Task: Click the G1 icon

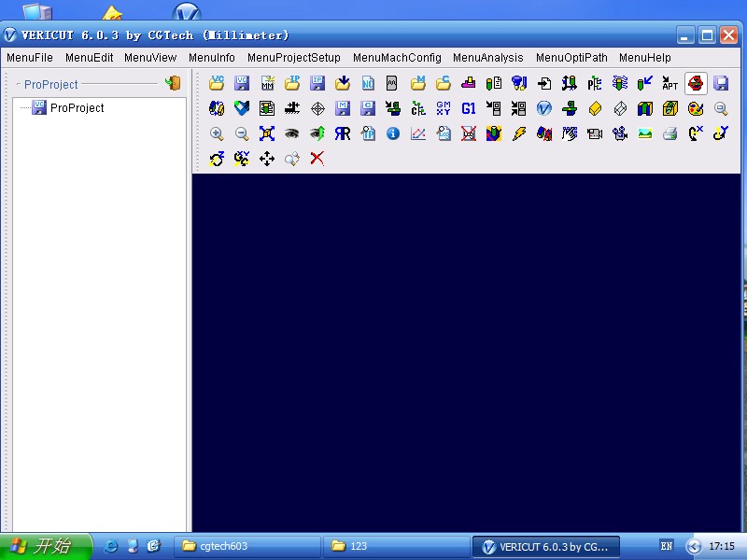Action: coord(469,108)
